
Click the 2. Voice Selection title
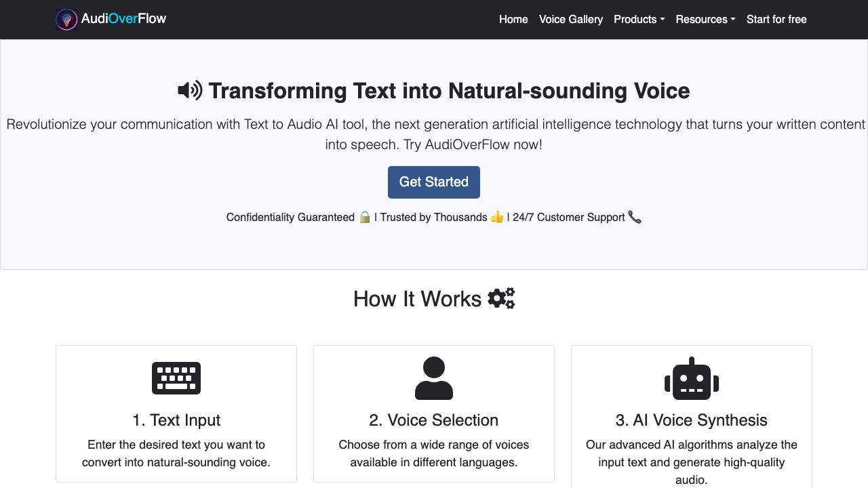tap(434, 420)
